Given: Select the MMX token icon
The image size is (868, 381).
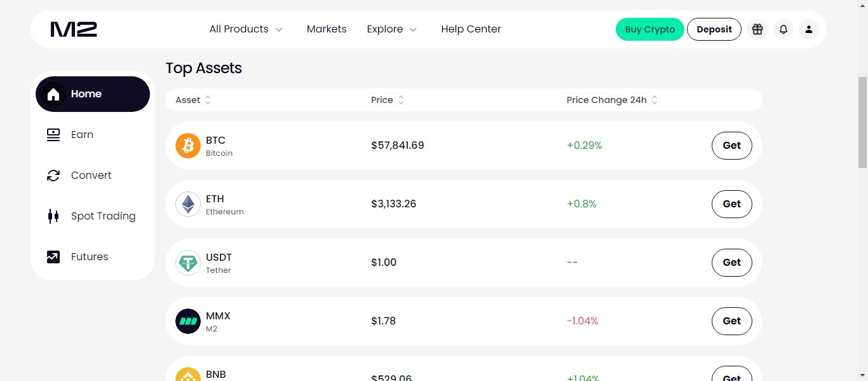Looking at the screenshot, I should point(188,321).
